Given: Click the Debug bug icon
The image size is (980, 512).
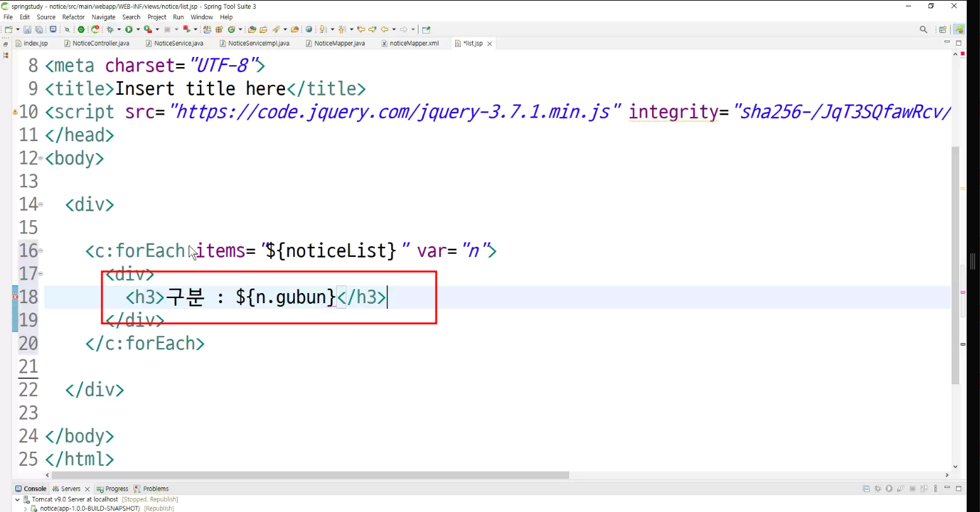Looking at the screenshot, I should point(110,29).
